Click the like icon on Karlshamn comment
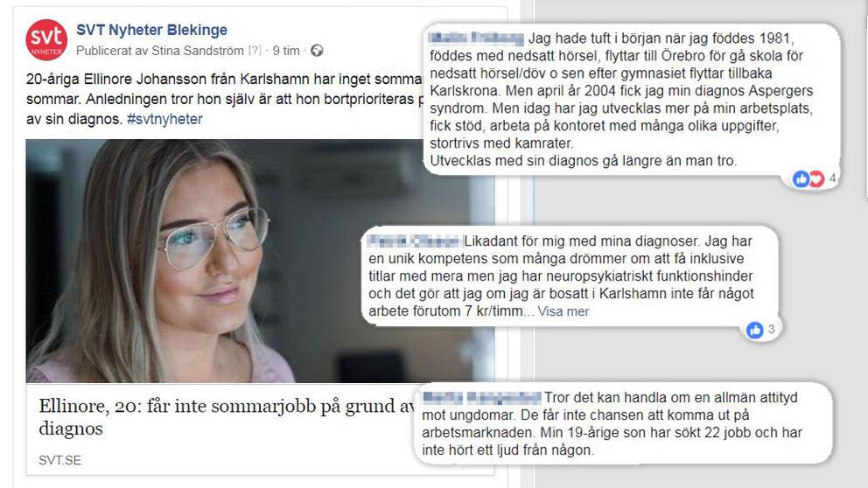Viewport: 868px width, 488px height. click(754, 331)
